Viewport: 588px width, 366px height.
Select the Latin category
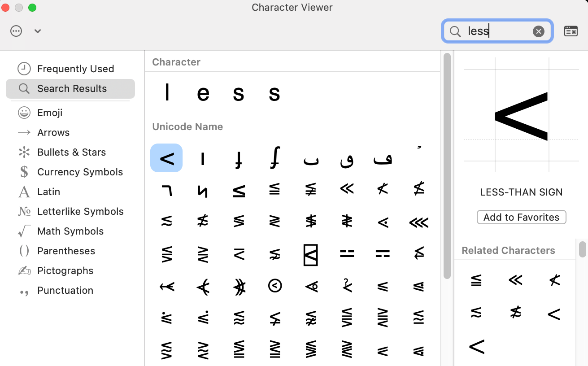(x=70, y=192)
